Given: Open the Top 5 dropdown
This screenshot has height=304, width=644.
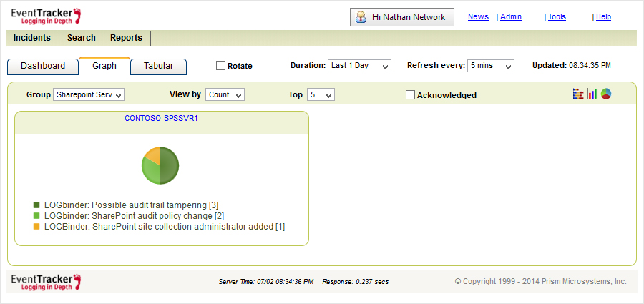Looking at the screenshot, I should pos(321,95).
